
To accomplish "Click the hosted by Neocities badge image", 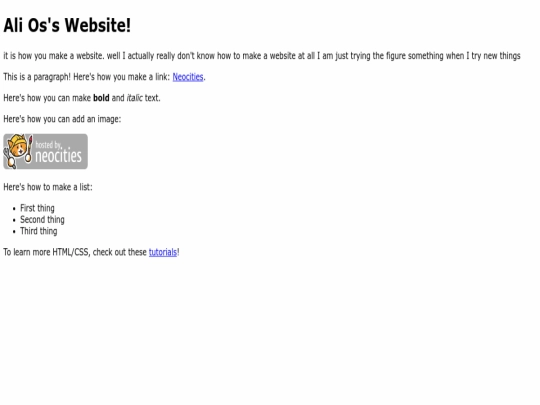I will (45, 152).
